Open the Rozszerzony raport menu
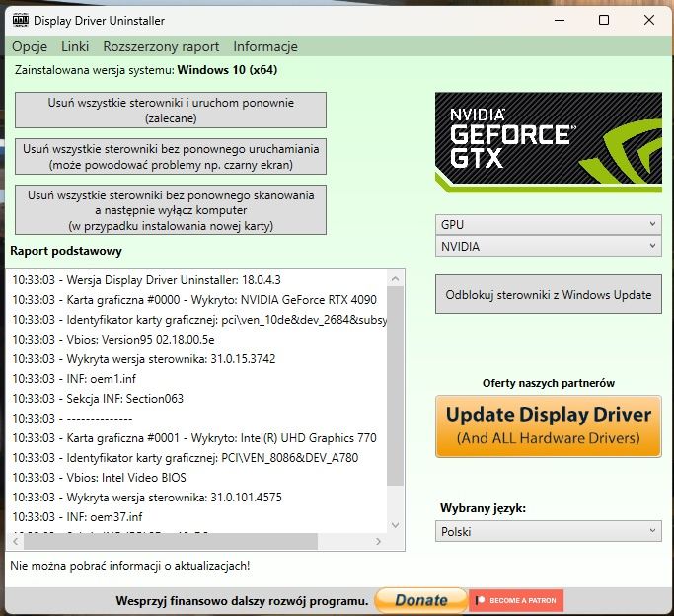Screen dimensions: 674x616 tap(161, 46)
